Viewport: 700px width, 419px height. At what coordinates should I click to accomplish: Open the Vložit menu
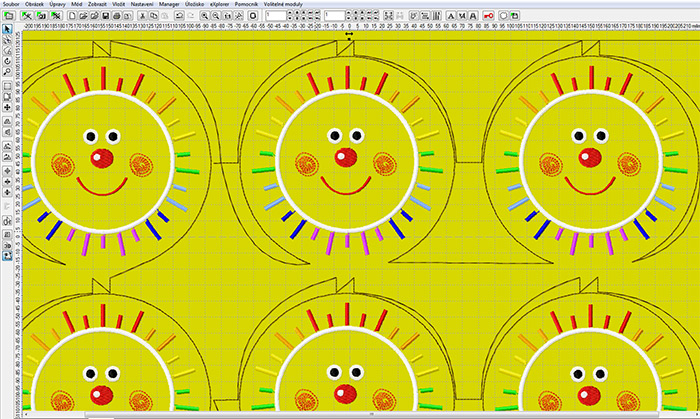pyautogui.click(x=119, y=4)
